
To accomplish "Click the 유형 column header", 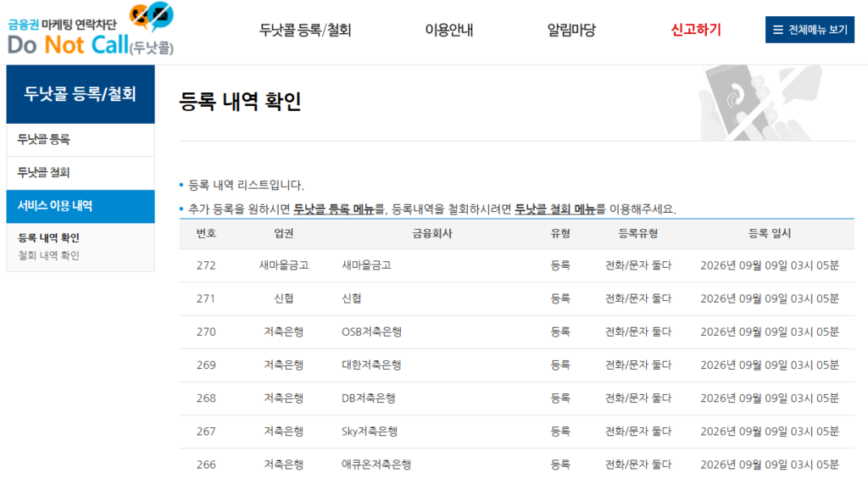I will click(560, 234).
